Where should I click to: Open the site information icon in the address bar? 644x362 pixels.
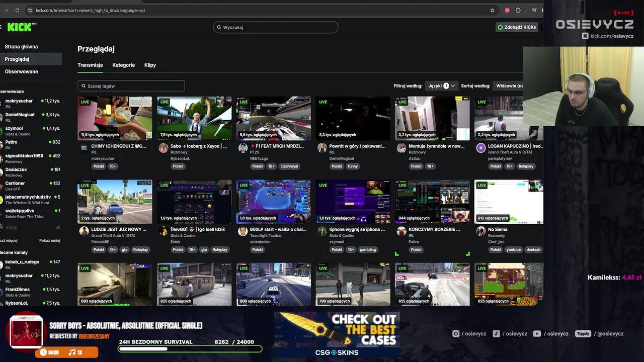[x=30, y=10]
